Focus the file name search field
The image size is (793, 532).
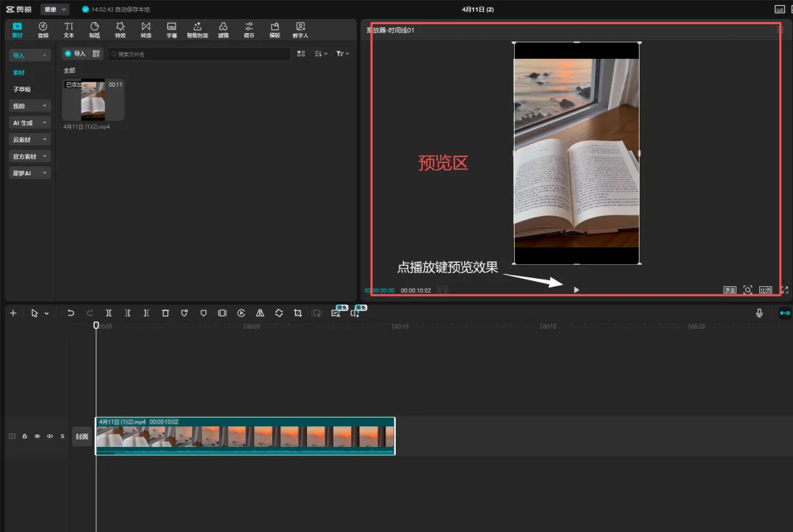pyautogui.click(x=199, y=54)
